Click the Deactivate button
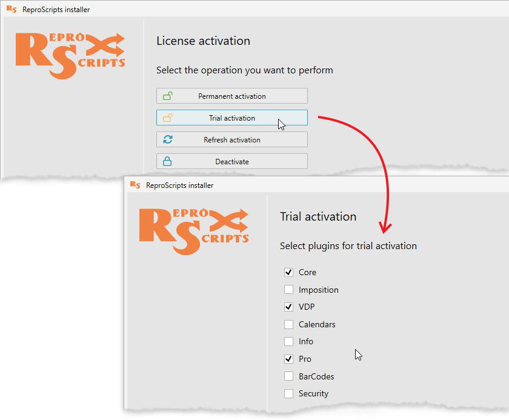509x420 pixels. coord(232,161)
